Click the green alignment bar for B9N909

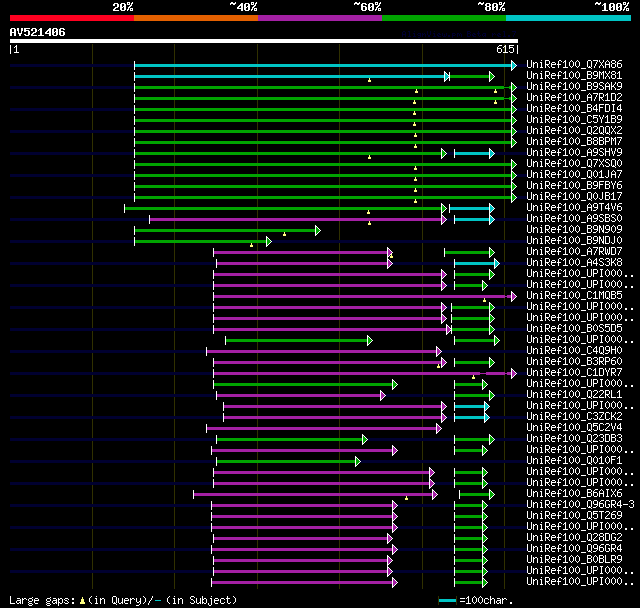(227, 231)
